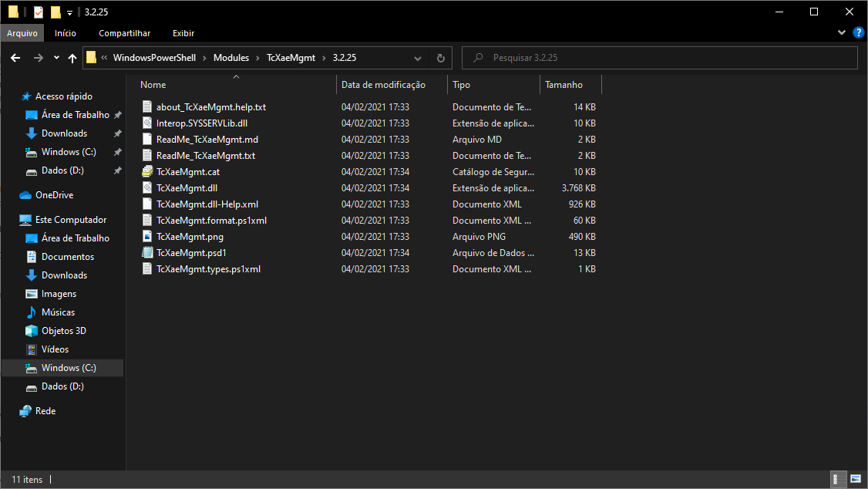The width and height of the screenshot is (868, 489).
Task: Open recent locations dropdown arrow
Action: pyautogui.click(x=56, y=58)
